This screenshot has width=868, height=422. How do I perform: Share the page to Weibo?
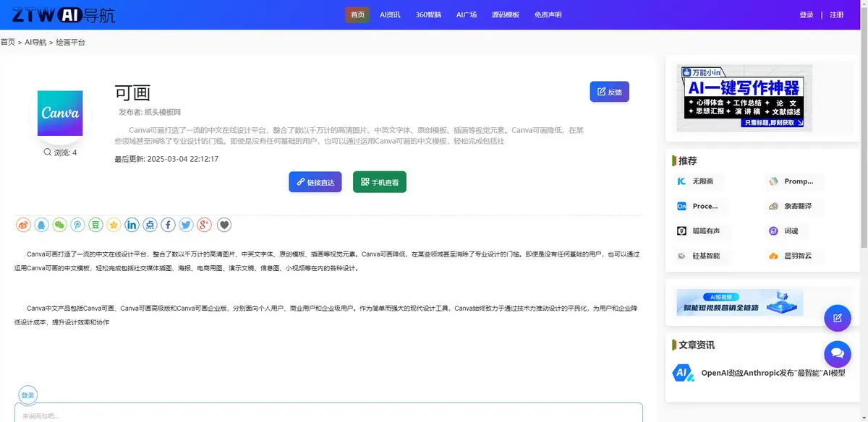(x=23, y=225)
